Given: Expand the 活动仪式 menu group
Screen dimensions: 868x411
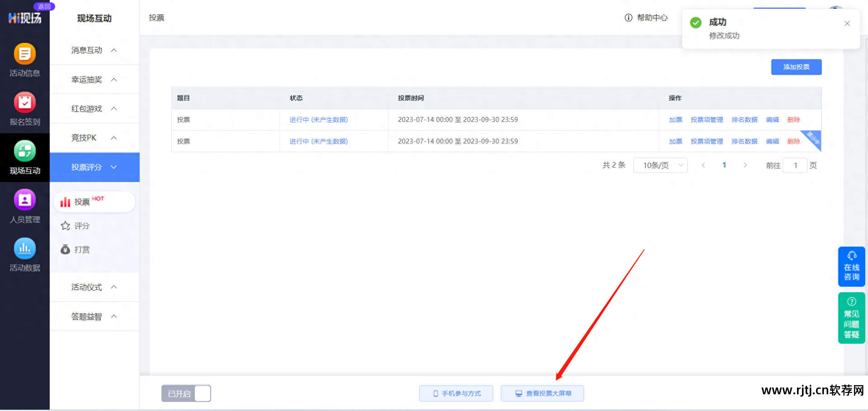Looking at the screenshot, I should [x=94, y=287].
